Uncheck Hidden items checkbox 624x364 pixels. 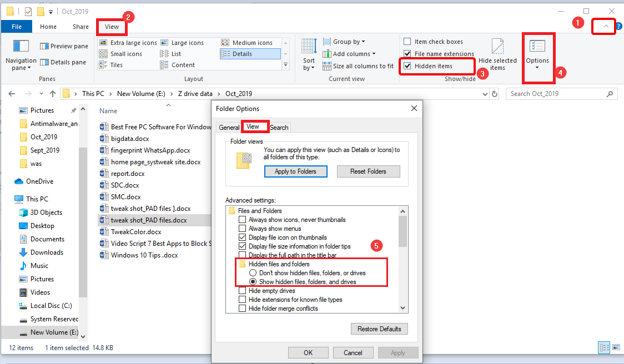click(407, 66)
